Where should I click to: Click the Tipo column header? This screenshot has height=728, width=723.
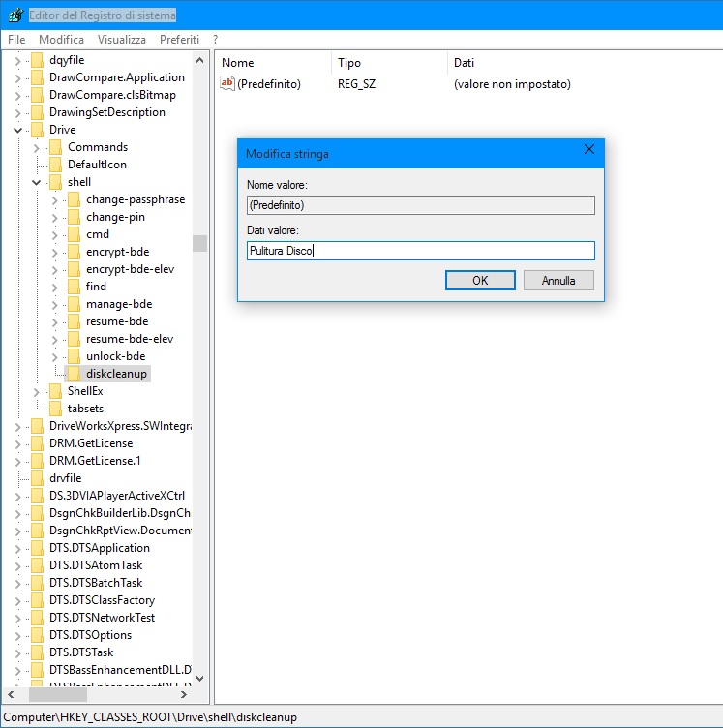(349, 63)
